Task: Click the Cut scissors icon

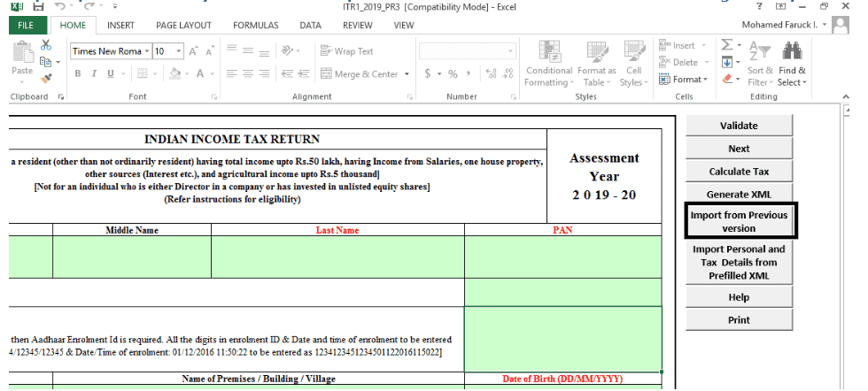Action: point(46,46)
